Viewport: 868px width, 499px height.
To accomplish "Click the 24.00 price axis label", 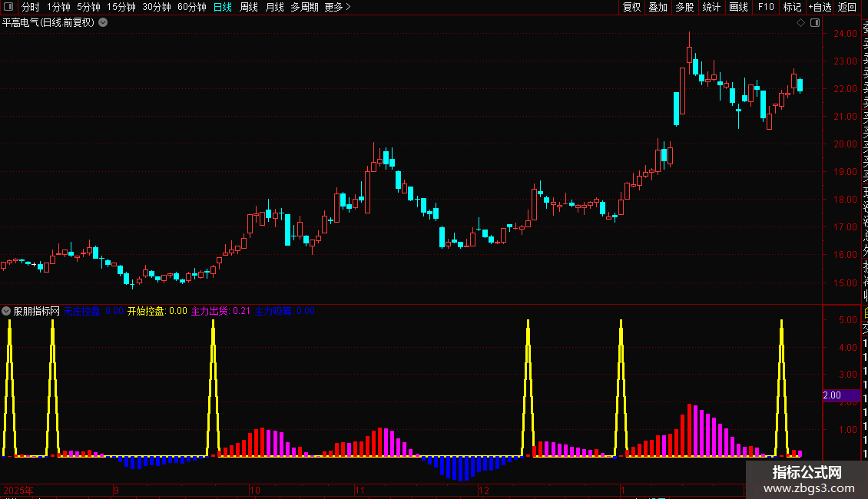I will pos(845,33).
